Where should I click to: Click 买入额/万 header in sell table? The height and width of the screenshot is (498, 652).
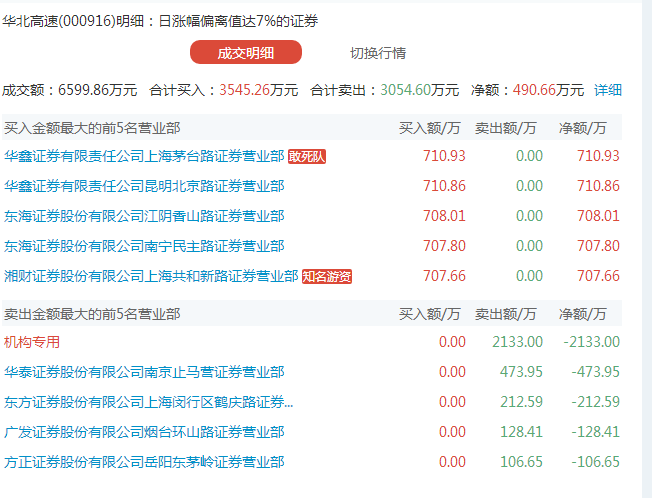tap(430, 314)
